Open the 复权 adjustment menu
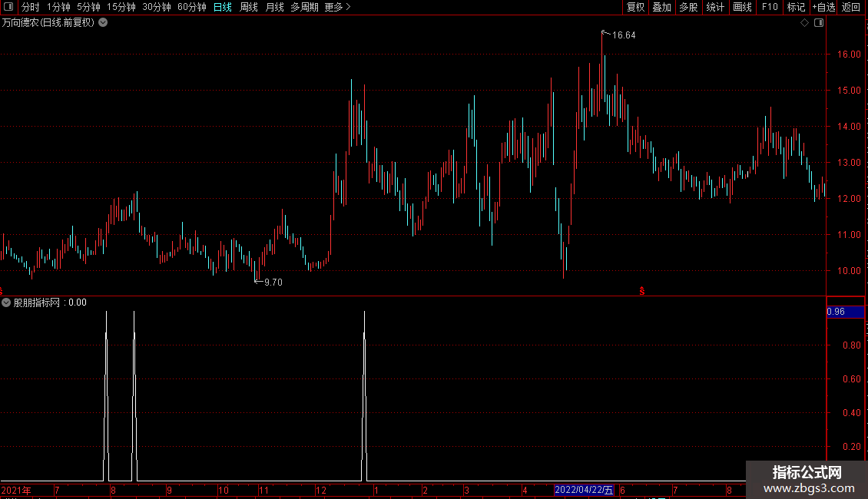This screenshot has height=499, width=868. click(x=635, y=7)
